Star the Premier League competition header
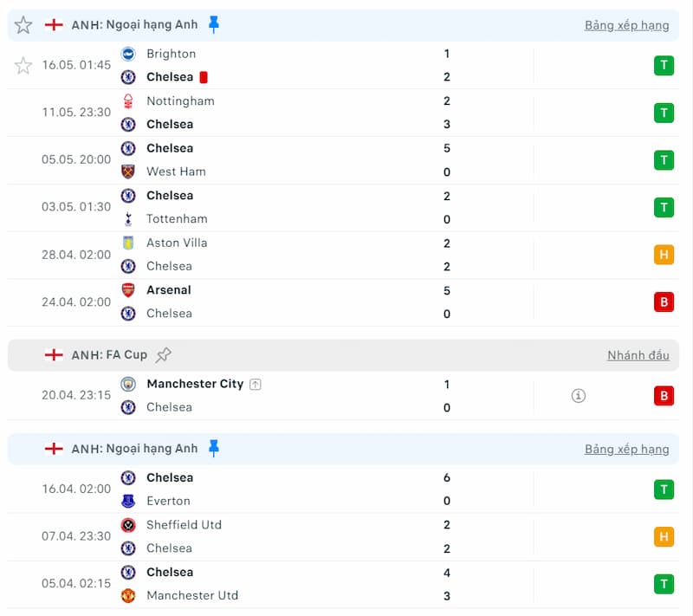Image resolution: width=693 pixels, height=616 pixels. click(x=23, y=25)
